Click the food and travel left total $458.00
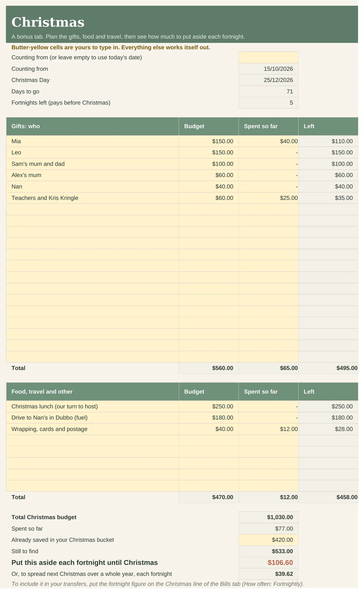364x593 pixels. 328,497
